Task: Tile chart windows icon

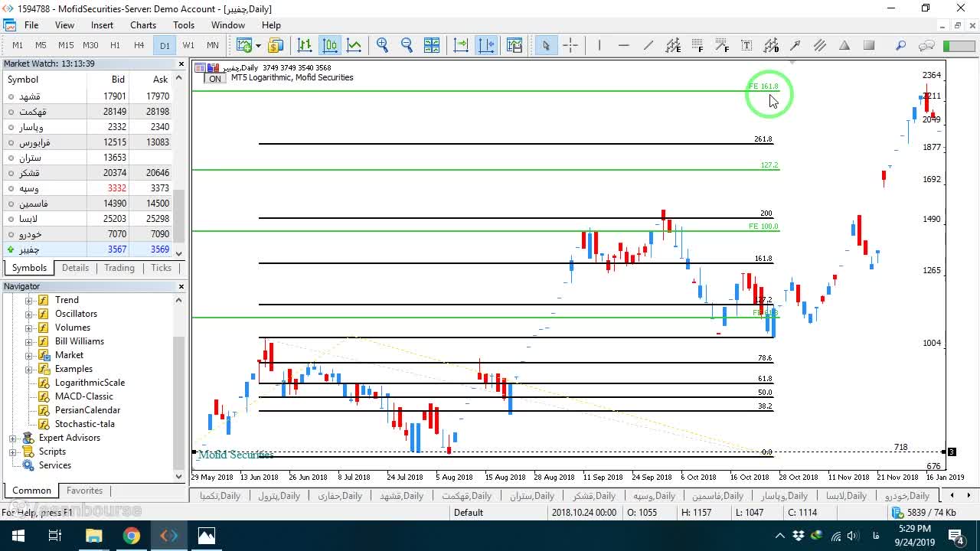Action: click(x=432, y=45)
